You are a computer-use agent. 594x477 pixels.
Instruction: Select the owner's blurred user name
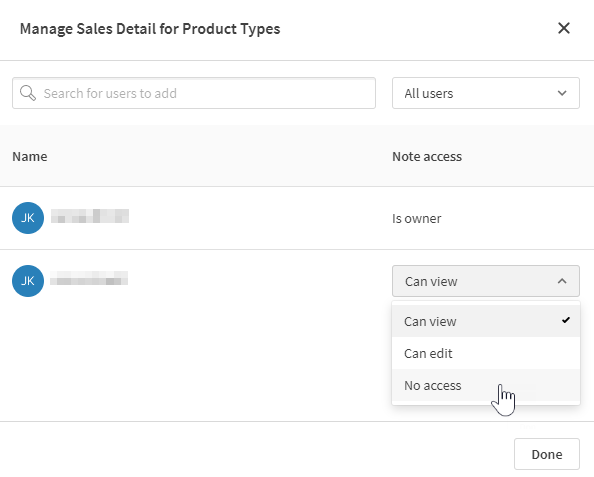click(x=90, y=216)
